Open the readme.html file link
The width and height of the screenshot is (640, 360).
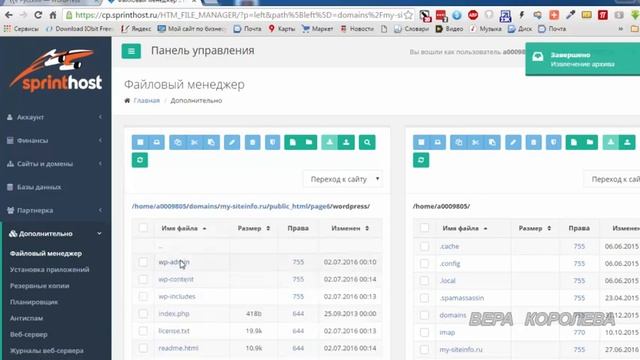[178, 348]
